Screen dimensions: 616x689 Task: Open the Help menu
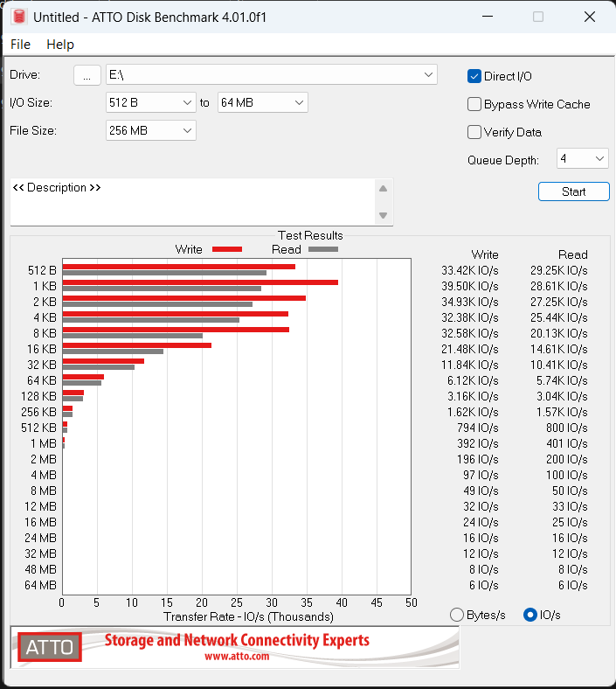pos(60,45)
